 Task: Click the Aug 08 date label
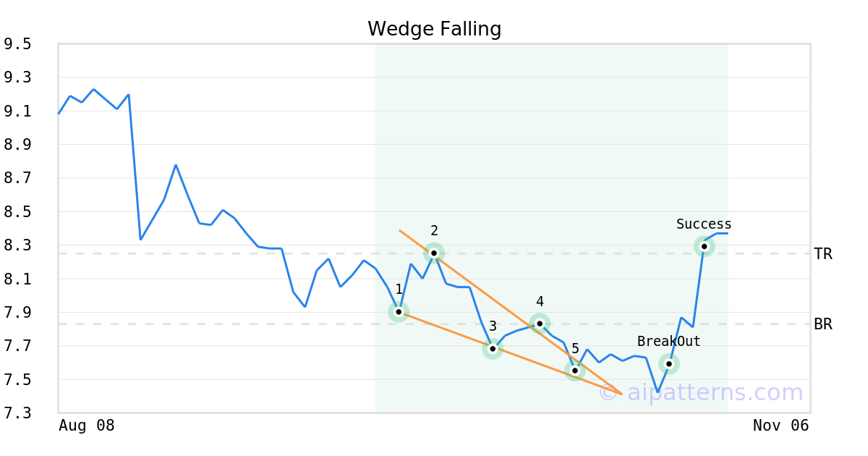pos(87,426)
